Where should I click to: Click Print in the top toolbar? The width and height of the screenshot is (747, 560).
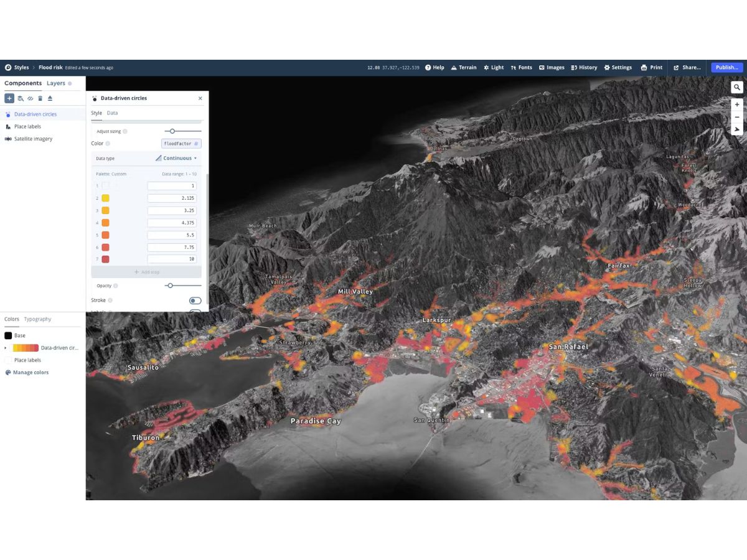(652, 67)
